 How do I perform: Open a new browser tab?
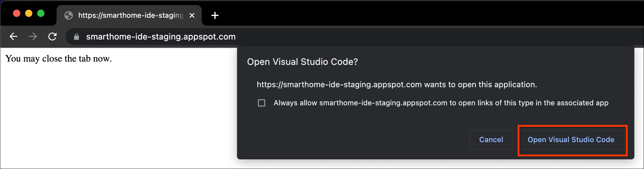coord(215,15)
